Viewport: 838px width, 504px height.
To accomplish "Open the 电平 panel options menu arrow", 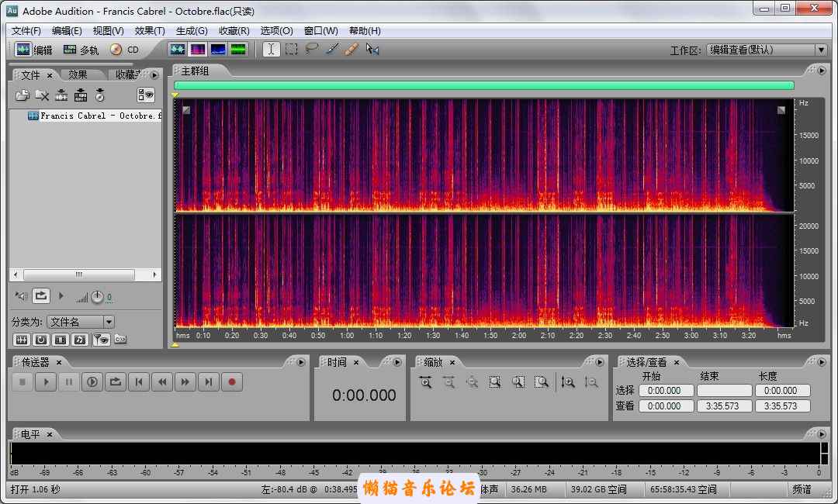I will pos(822,434).
